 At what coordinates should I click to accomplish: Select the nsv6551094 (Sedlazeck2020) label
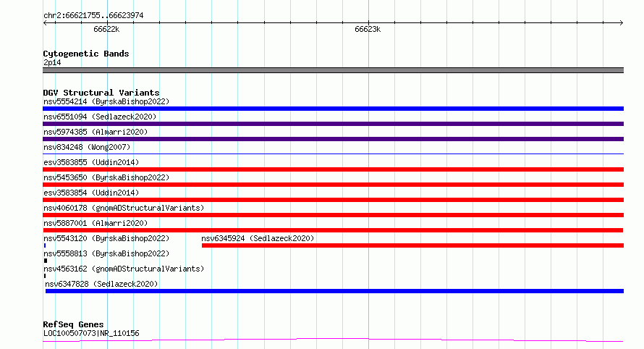(x=100, y=117)
